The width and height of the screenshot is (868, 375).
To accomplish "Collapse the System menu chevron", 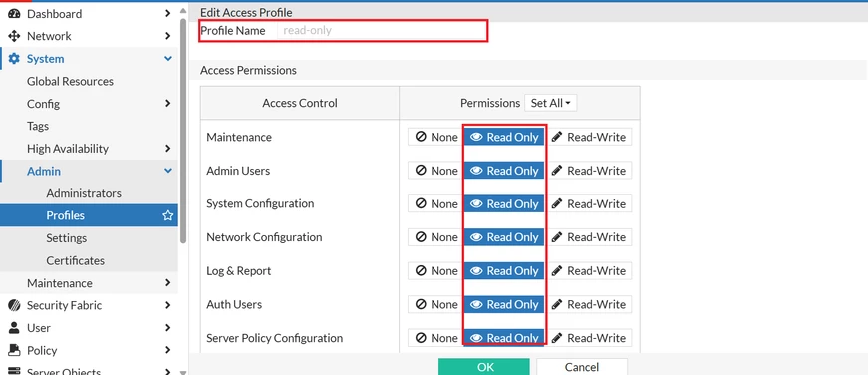I will point(168,58).
